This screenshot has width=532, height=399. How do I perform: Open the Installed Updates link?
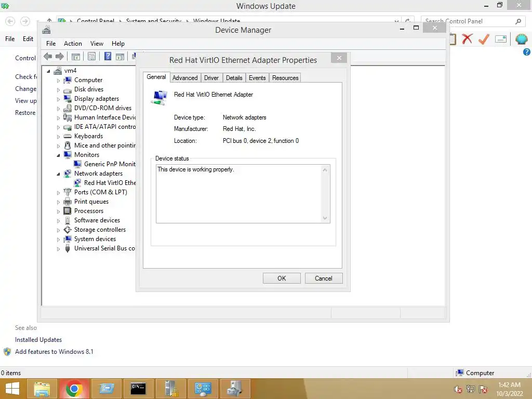38,340
